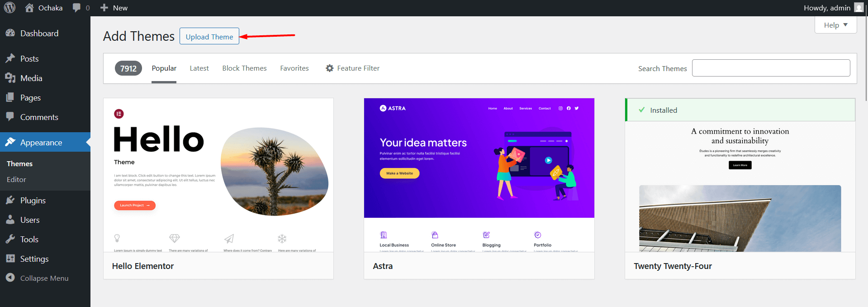Open the comments bubble in admin bar
Viewport: 868px width, 307px height.
tap(77, 8)
